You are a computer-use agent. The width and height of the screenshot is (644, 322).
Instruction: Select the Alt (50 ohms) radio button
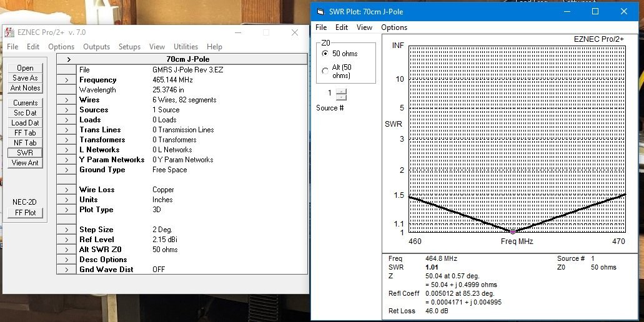pos(325,71)
